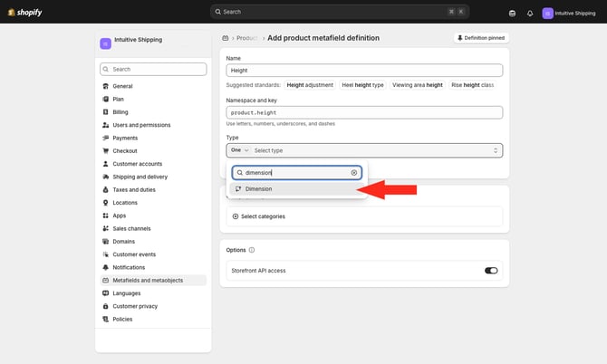Click the metafield breadcrumb icon

click(x=225, y=38)
